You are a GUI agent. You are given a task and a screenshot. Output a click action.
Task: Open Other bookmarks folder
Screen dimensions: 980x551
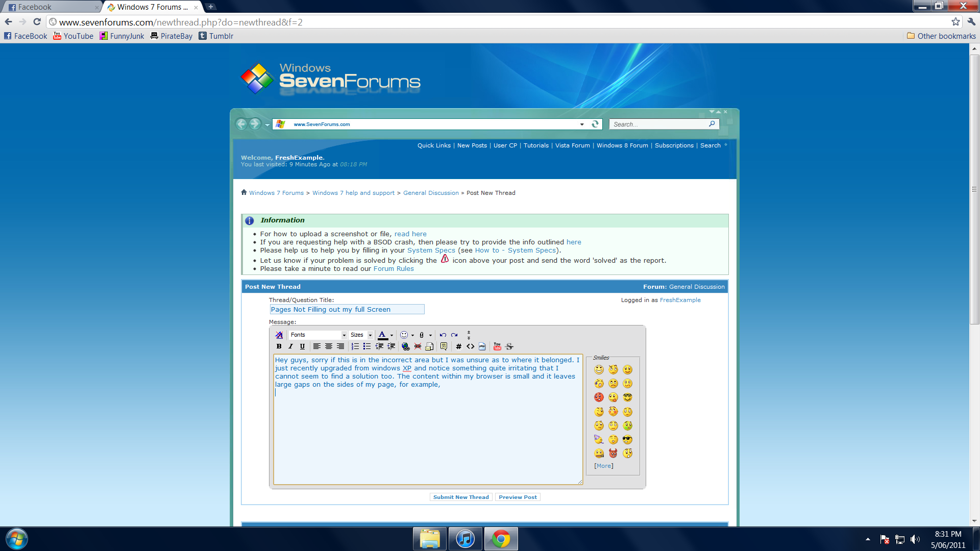click(x=941, y=36)
